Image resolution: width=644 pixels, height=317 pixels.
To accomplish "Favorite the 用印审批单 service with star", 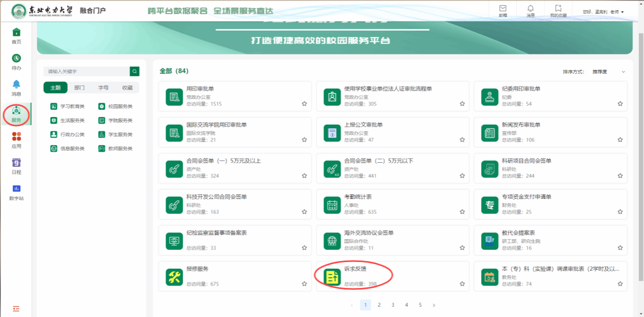I will pyautogui.click(x=304, y=104).
